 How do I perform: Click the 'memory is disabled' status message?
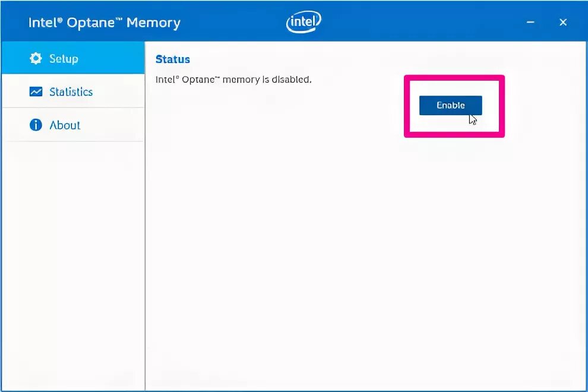click(233, 79)
